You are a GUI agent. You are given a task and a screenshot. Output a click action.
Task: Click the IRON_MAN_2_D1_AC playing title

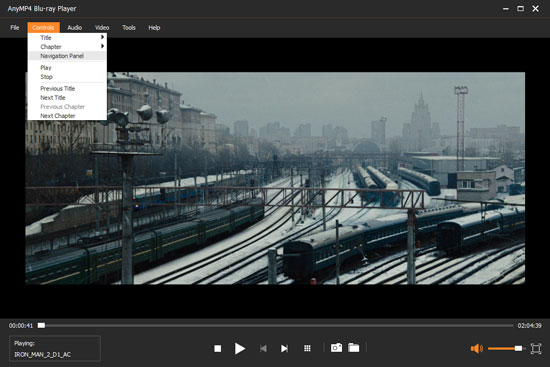[42, 355]
